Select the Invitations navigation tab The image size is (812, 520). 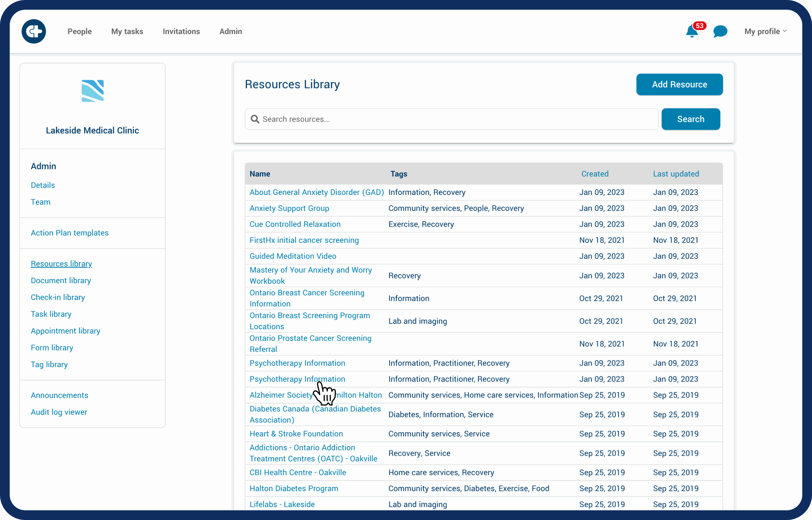pyautogui.click(x=181, y=31)
